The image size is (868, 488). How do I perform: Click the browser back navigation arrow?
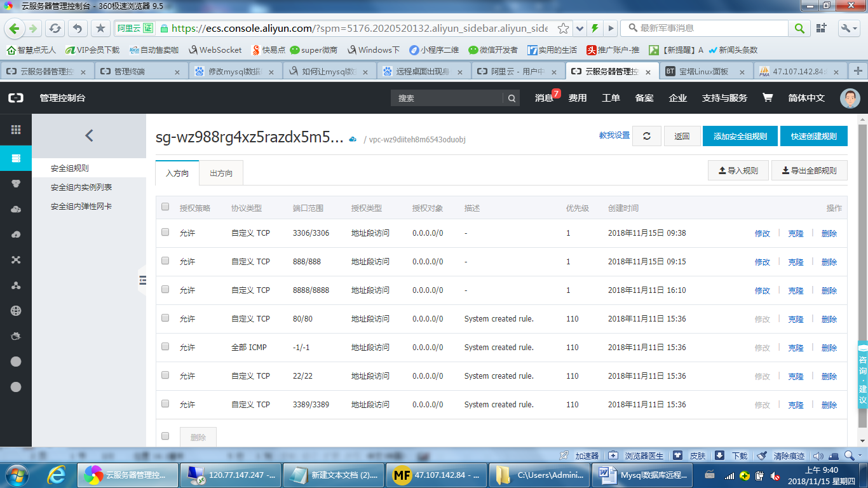[x=15, y=28]
